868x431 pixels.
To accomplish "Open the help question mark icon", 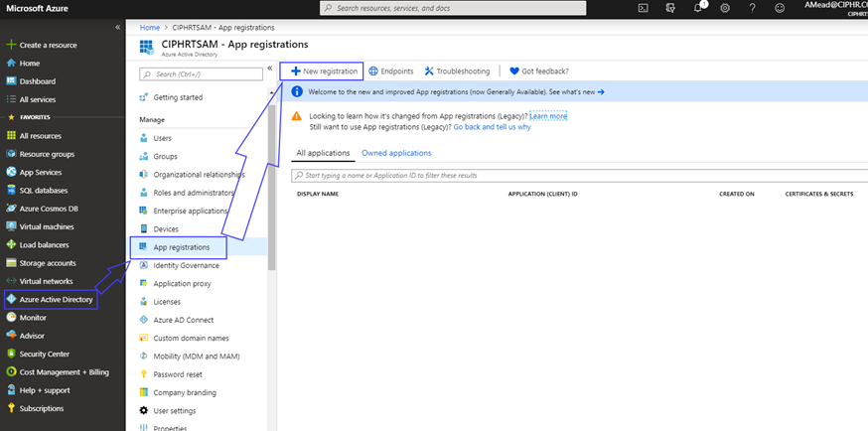I will 753,8.
